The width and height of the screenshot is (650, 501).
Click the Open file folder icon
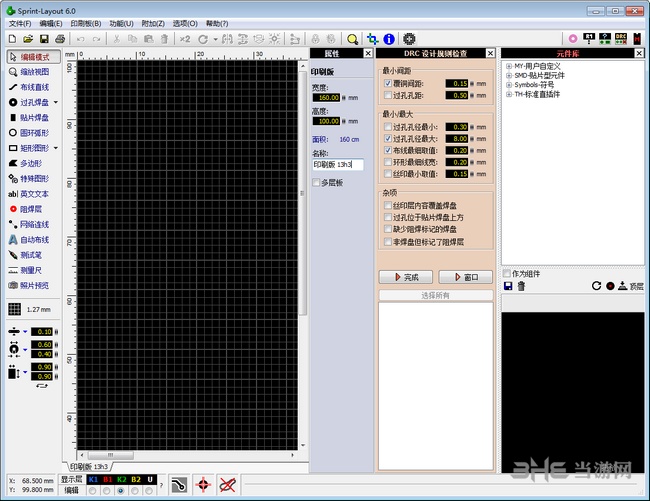[28, 39]
